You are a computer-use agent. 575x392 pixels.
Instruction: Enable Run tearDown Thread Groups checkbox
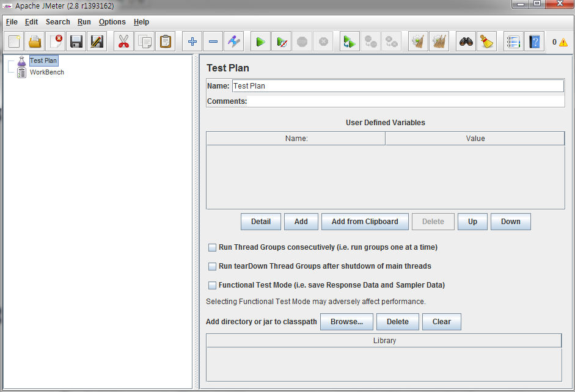[x=212, y=266]
